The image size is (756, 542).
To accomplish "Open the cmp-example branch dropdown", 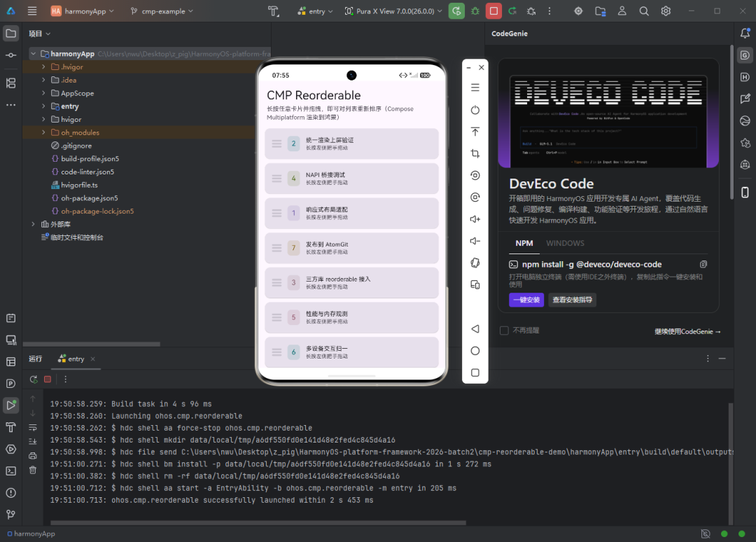I will point(162,11).
